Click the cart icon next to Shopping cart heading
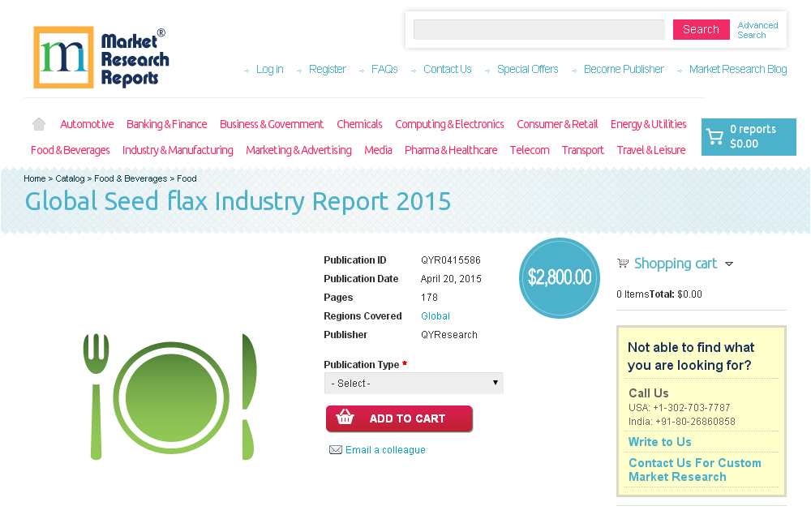811x532 pixels. pos(623,263)
